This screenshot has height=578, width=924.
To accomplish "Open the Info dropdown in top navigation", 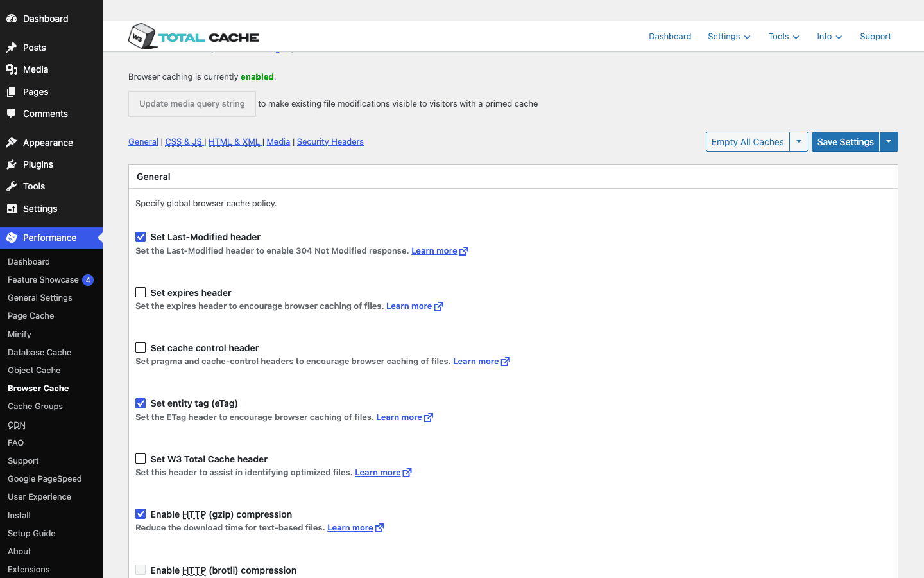I will 829,37.
